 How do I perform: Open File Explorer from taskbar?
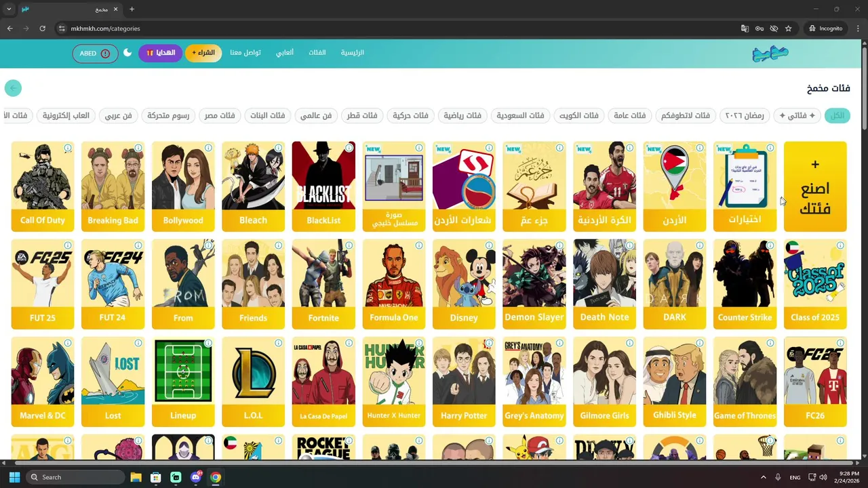click(136, 477)
